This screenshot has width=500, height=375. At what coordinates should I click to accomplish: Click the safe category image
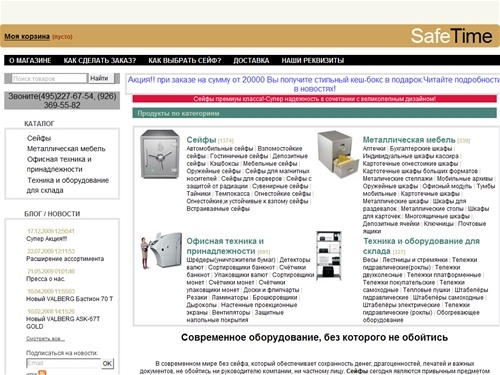pyautogui.click(x=160, y=154)
